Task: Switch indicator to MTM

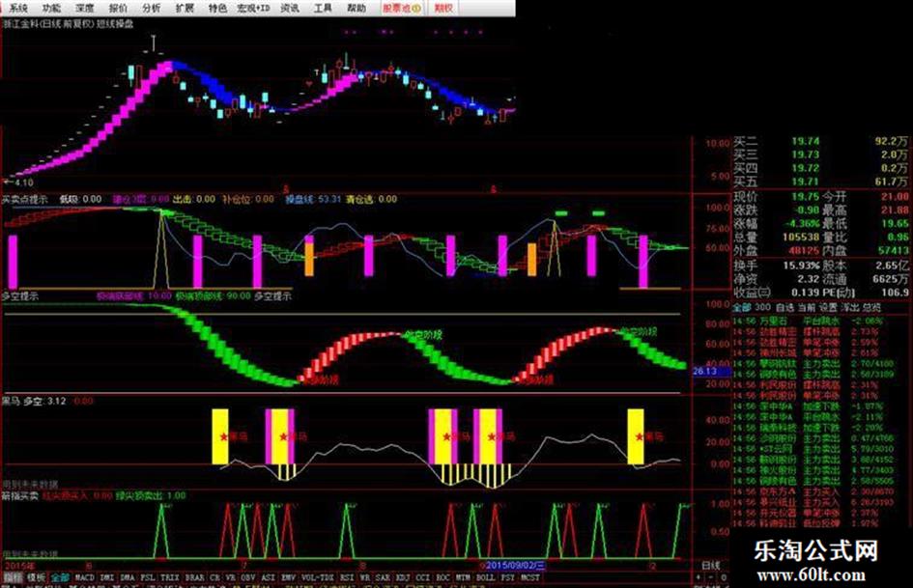Action: 463,577
